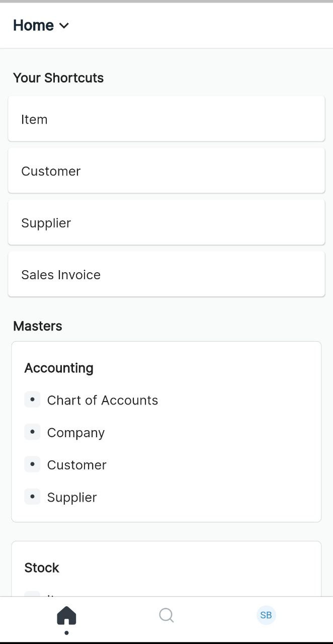Click the Accounting card heading
The width and height of the screenshot is (333, 644).
tap(59, 368)
